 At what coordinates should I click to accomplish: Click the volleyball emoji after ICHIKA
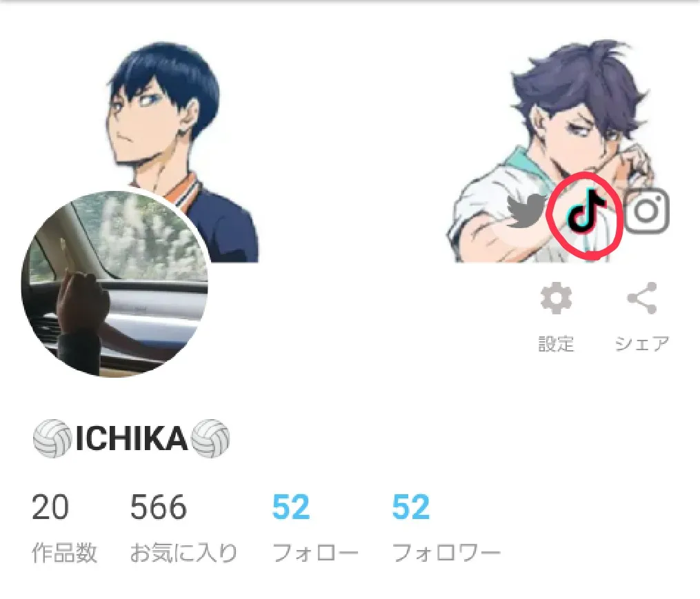(210, 439)
